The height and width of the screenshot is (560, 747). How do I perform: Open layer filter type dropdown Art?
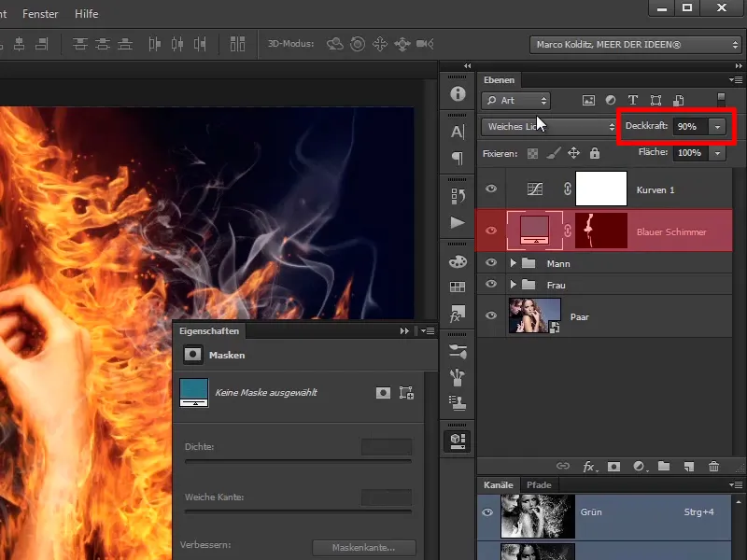[x=516, y=101]
